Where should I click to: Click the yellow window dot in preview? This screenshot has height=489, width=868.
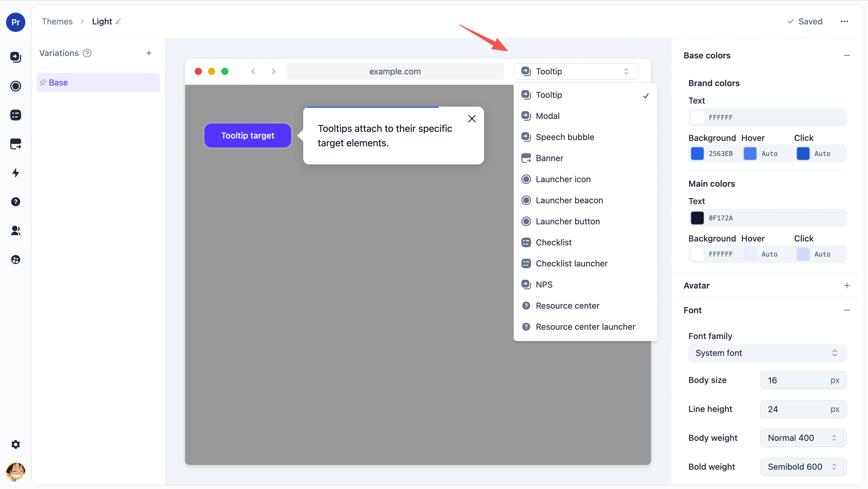pyautogui.click(x=212, y=71)
